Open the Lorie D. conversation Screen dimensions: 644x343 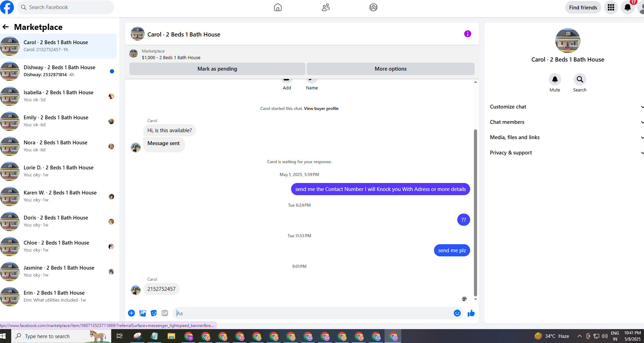58,171
